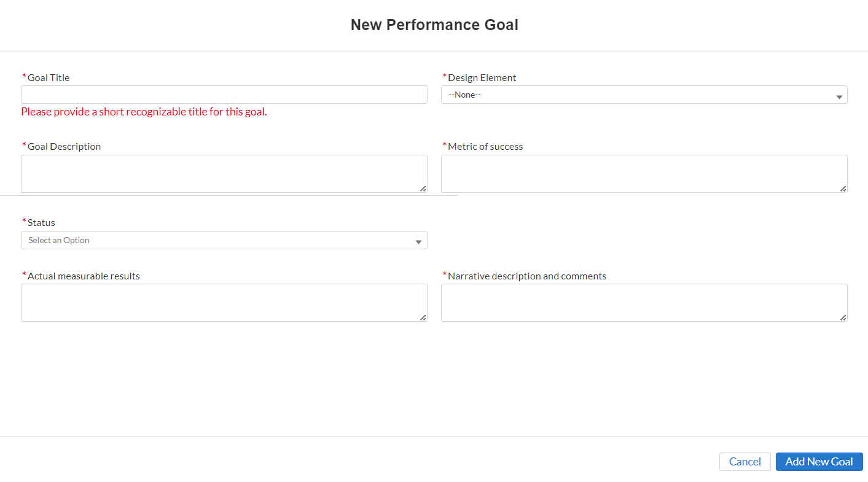
Task: Click the Goal Title text field
Action: coord(224,95)
